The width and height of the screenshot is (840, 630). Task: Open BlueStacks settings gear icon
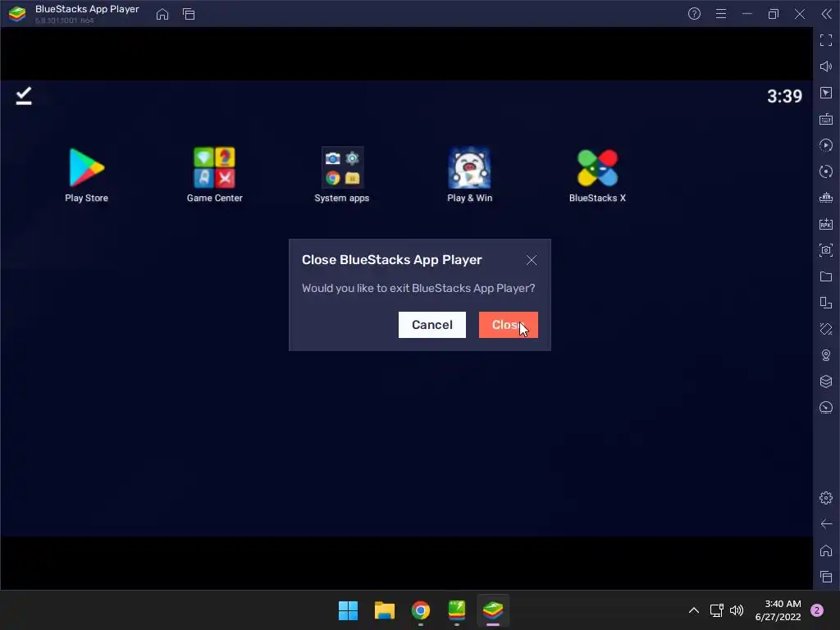(826, 498)
